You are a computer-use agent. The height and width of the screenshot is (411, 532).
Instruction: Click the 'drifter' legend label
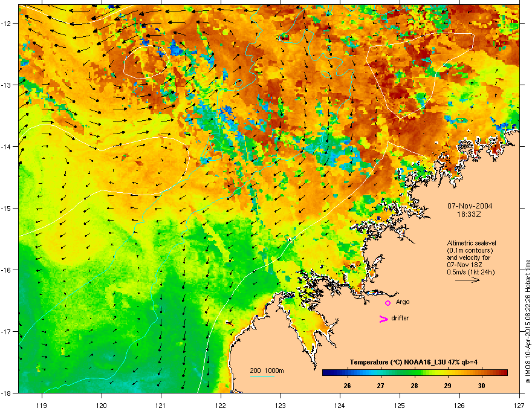400,318
